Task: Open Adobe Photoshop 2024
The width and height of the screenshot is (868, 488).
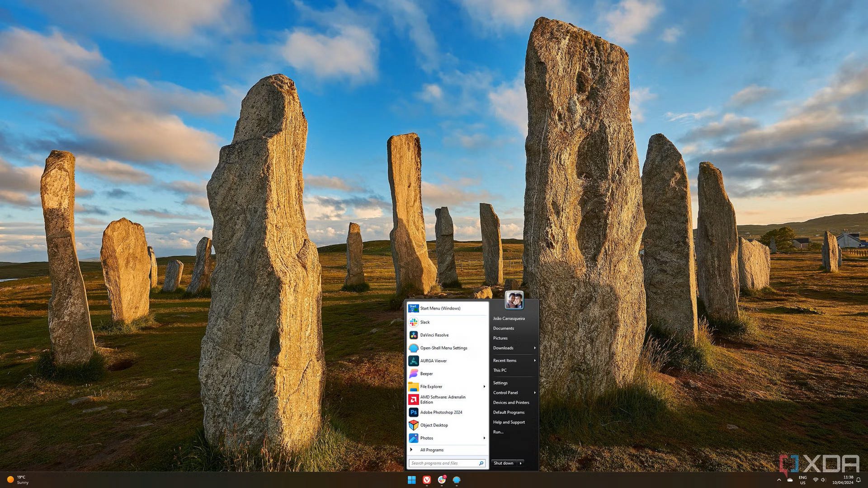Action: pyautogui.click(x=441, y=412)
